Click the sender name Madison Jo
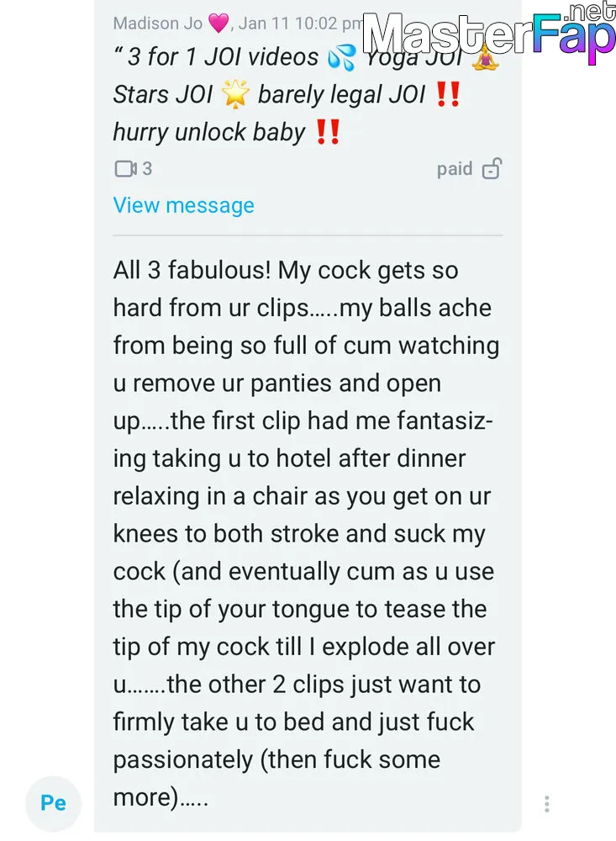 click(158, 23)
